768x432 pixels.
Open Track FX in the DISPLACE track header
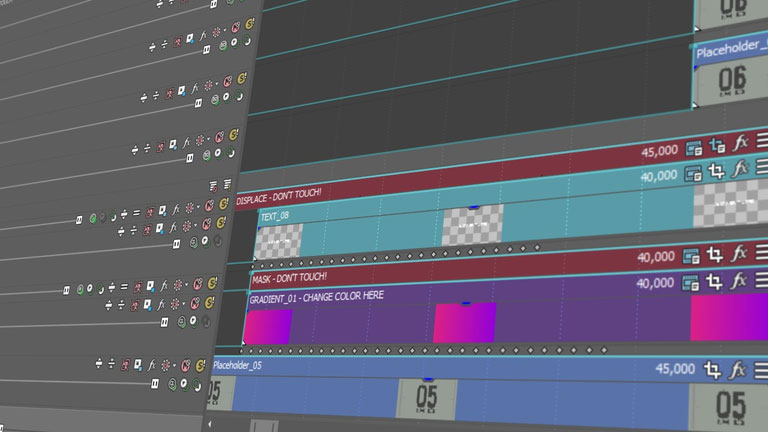176,209
